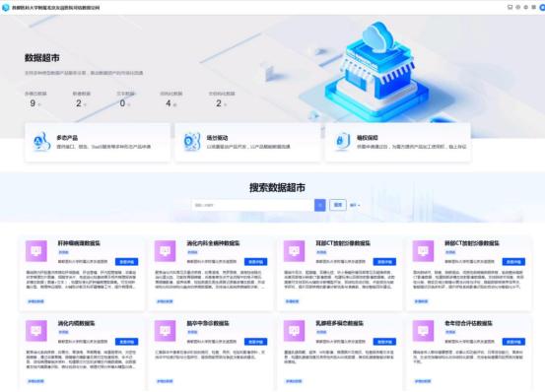Click the bottom tag on 消化内科全病种数据集 card

[165, 301]
